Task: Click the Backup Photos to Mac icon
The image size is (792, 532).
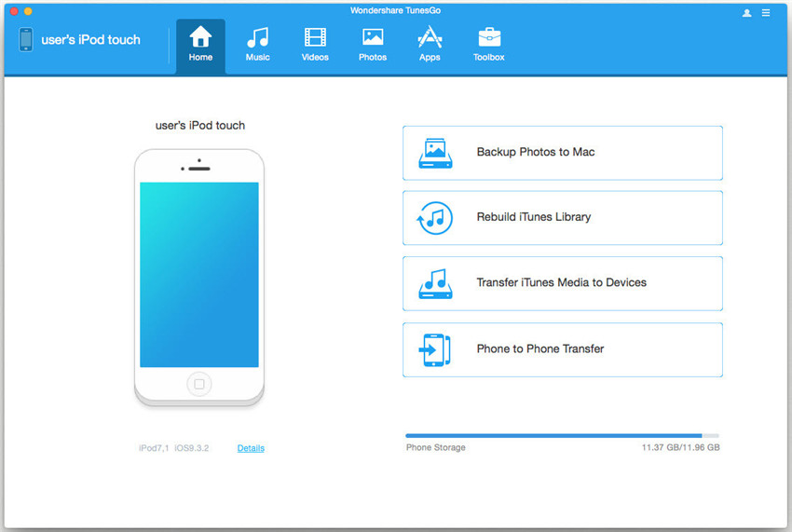Action: pyautogui.click(x=434, y=153)
